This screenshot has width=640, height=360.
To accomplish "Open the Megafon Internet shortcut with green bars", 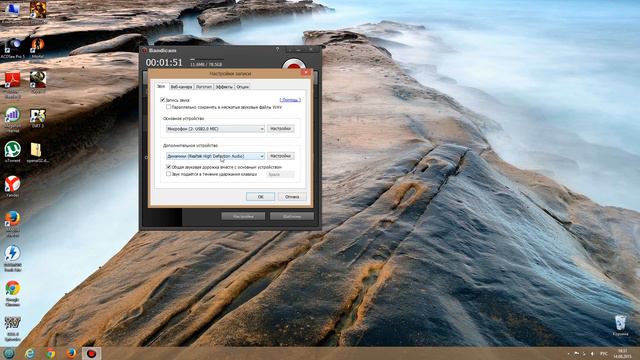I will [13, 119].
